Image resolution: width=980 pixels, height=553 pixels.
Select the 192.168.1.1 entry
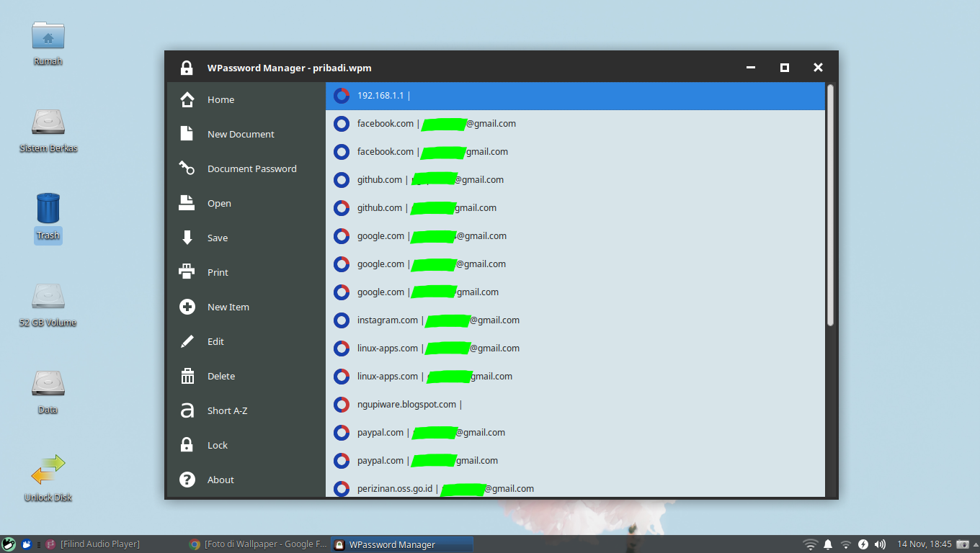click(575, 96)
